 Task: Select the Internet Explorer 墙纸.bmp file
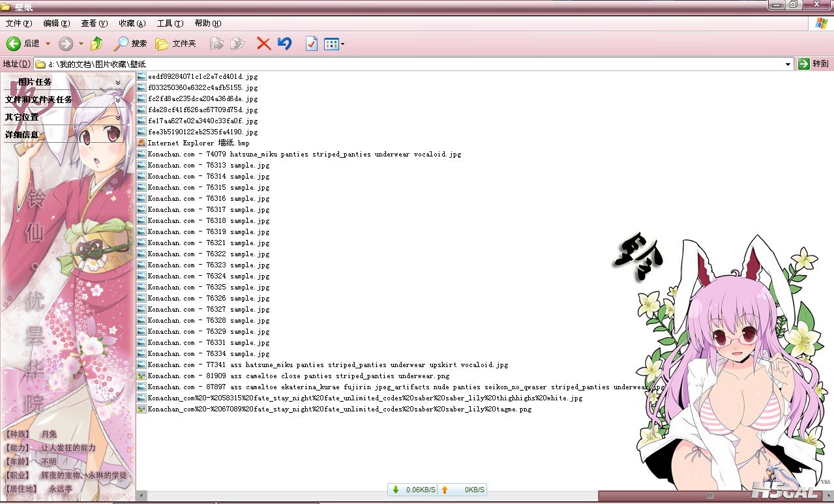[198, 143]
